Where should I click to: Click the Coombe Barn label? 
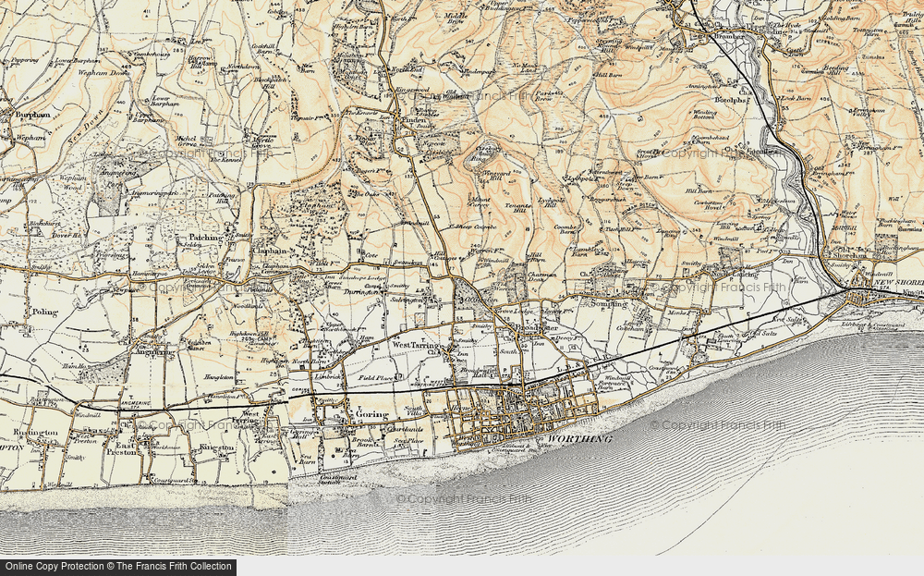coord(565,228)
